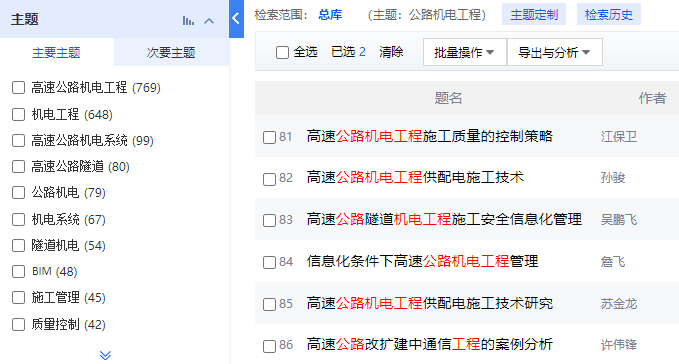Image resolution: width=679 pixels, height=364 pixels.
Task: Click the 主题定制 button
Action: [534, 15]
